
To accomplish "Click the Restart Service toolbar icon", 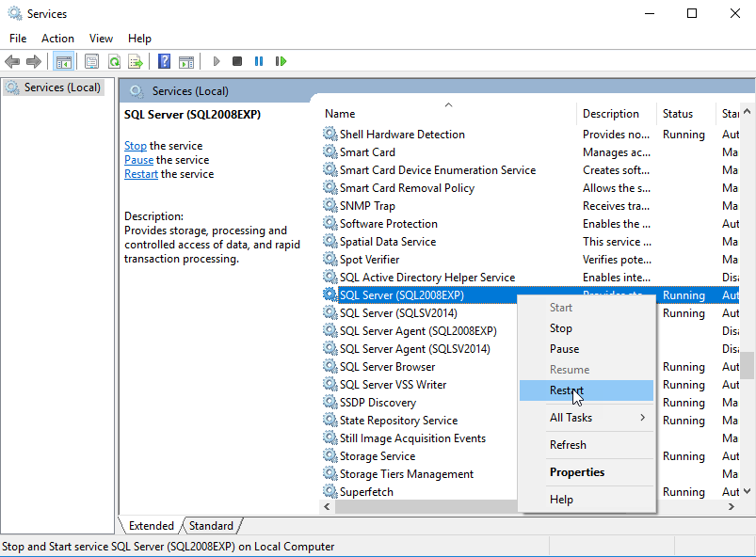I will pyautogui.click(x=281, y=61).
